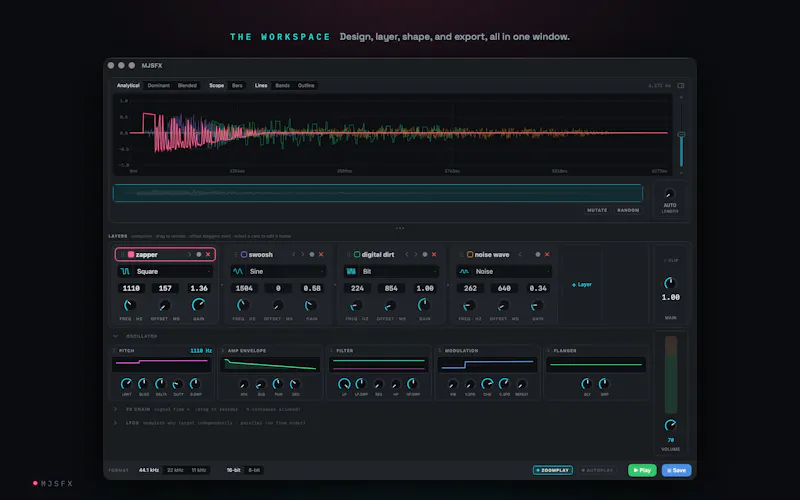Image resolution: width=800 pixels, height=500 pixels.
Task: Remove the zapper layer with its red X
Action: pyautogui.click(x=208, y=255)
